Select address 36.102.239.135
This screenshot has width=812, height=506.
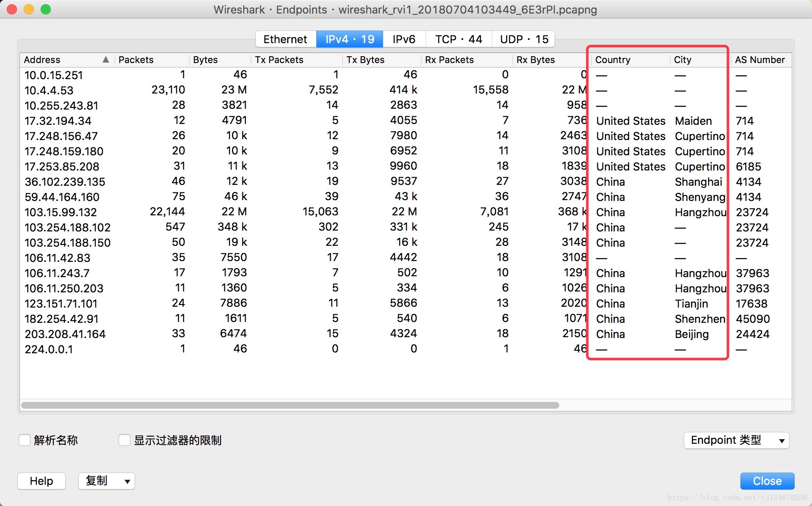65,181
